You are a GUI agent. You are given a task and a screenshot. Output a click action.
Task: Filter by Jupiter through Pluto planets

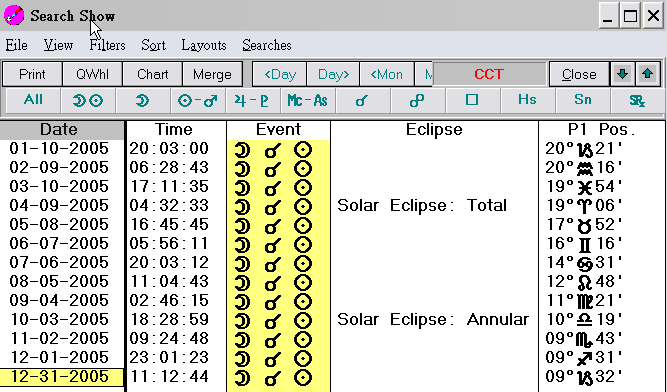coord(253,101)
